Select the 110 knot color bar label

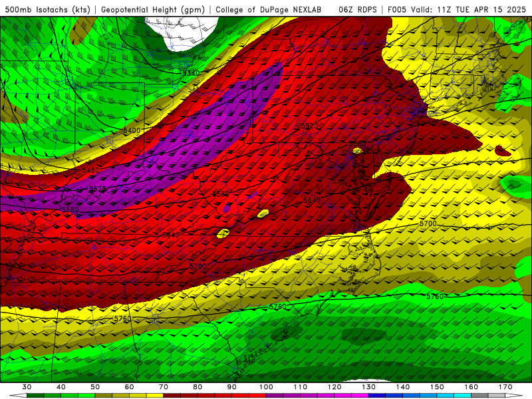[x=301, y=387]
